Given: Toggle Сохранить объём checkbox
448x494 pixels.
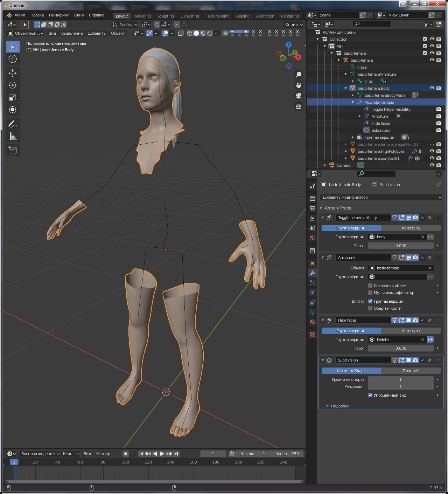Looking at the screenshot, I should tap(370, 286).
